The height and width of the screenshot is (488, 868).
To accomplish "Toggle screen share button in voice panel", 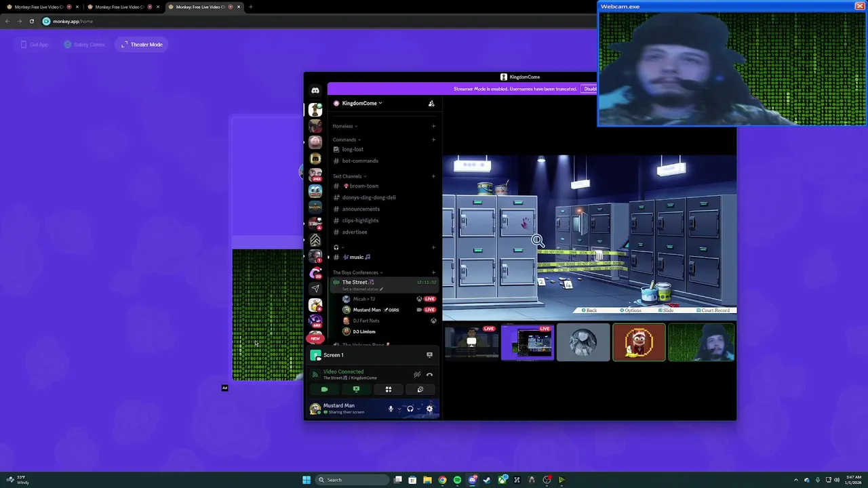I will pyautogui.click(x=356, y=389).
